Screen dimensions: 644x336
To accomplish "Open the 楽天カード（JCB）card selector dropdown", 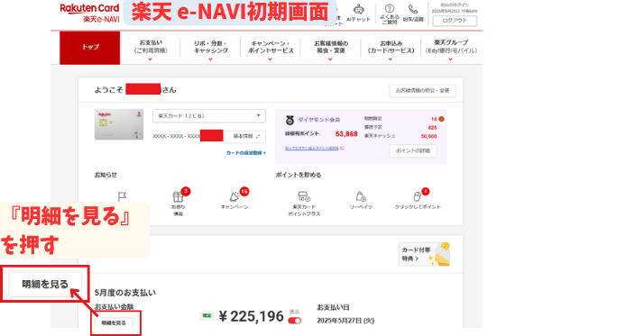I will tap(209, 116).
